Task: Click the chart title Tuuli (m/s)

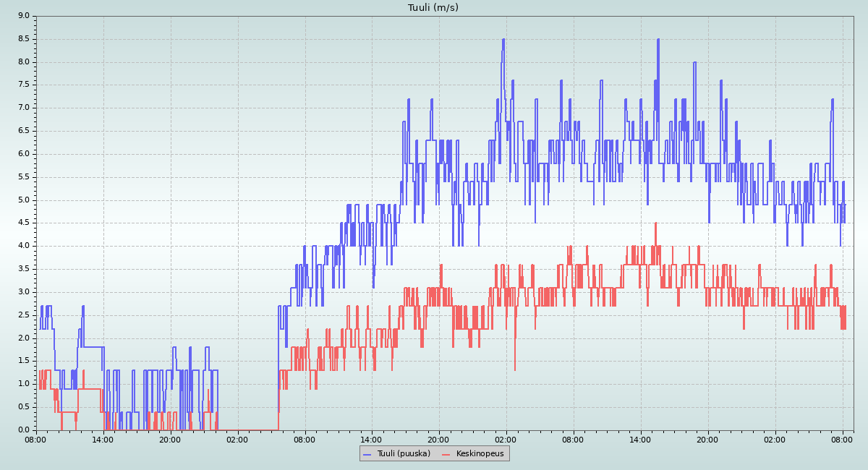Action: pyautogui.click(x=433, y=8)
